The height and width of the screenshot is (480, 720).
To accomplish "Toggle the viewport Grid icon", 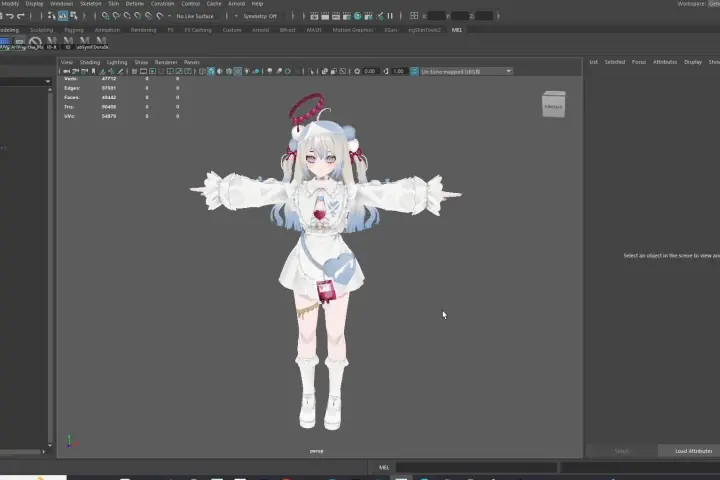I will [135, 71].
